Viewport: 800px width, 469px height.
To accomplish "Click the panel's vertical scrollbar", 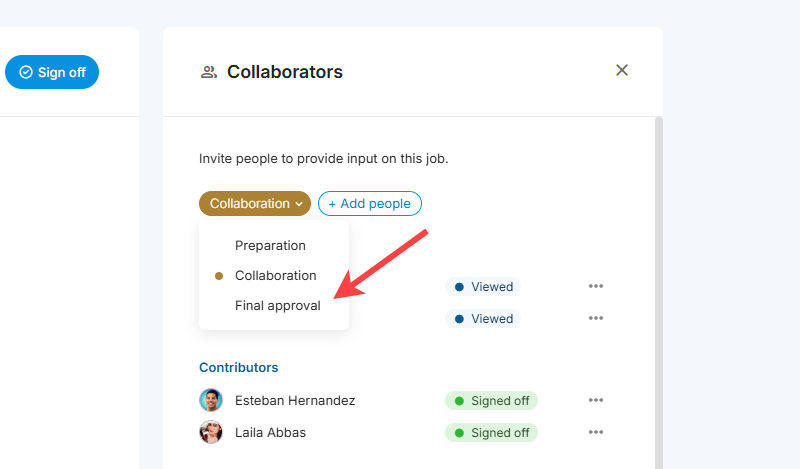I will [657, 290].
